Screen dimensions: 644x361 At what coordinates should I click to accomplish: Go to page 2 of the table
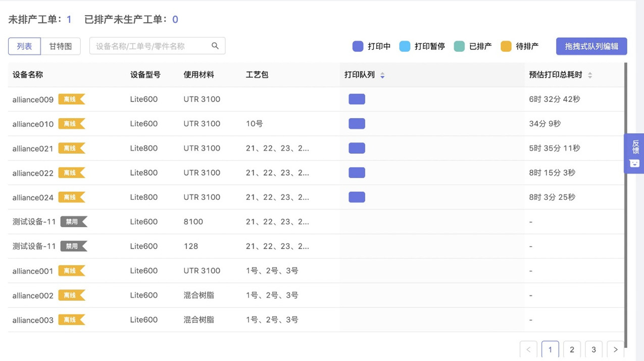click(x=572, y=349)
